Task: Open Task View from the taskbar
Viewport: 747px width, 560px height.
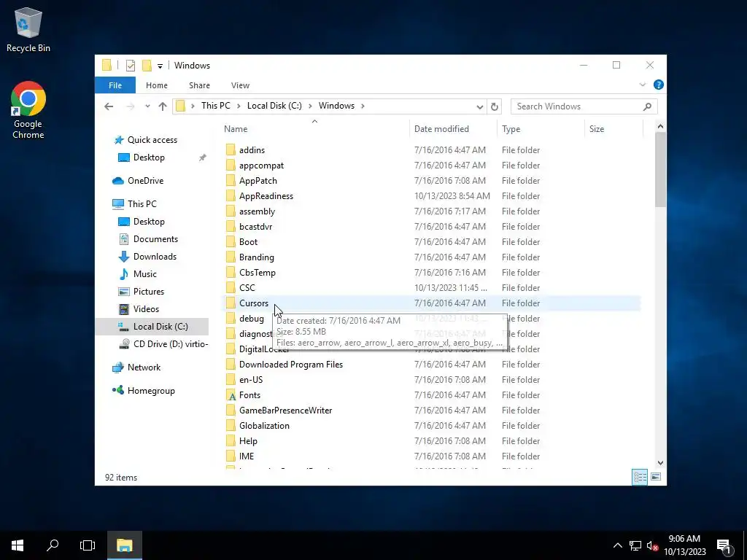Action: 88,545
